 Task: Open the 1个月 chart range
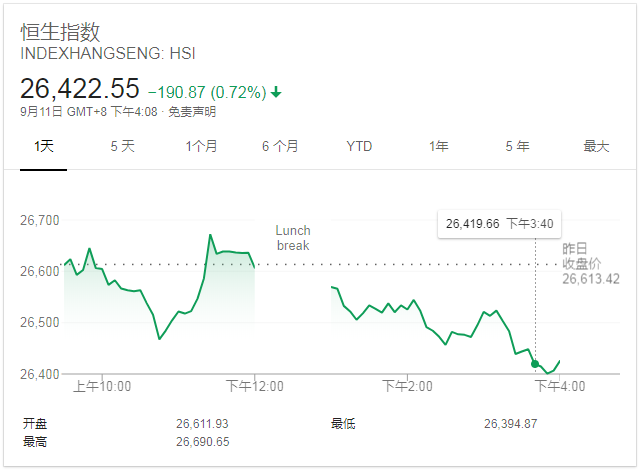[202, 146]
